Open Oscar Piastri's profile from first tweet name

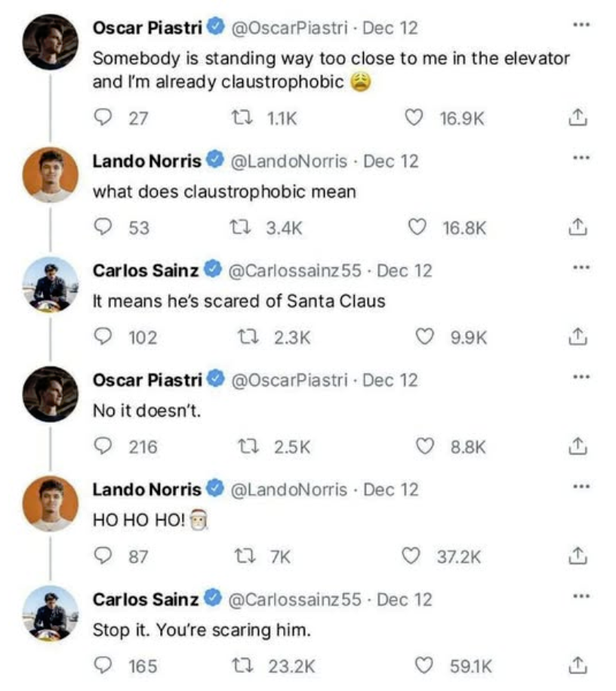tap(147, 28)
